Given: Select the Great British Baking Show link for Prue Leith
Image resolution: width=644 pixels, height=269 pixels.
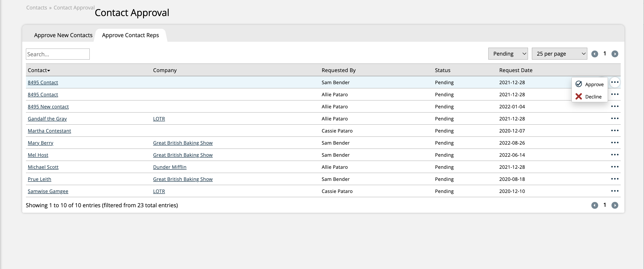Looking at the screenshot, I should [x=182, y=179].
